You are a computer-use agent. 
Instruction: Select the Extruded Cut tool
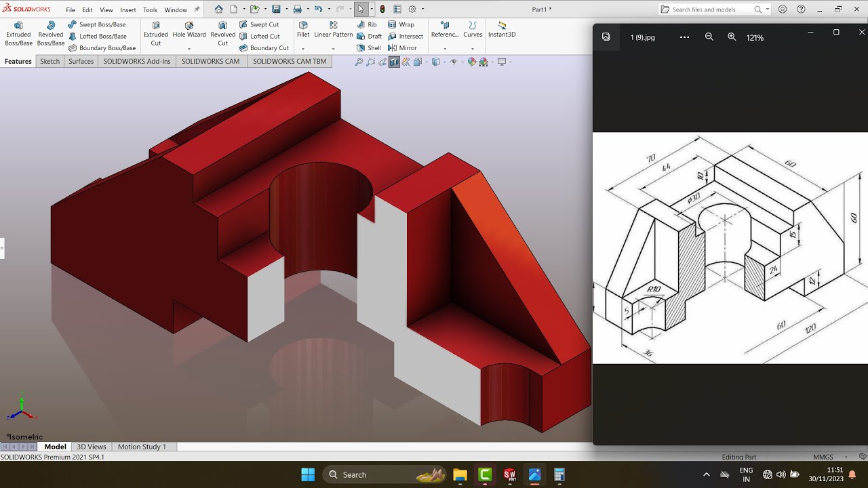156,34
